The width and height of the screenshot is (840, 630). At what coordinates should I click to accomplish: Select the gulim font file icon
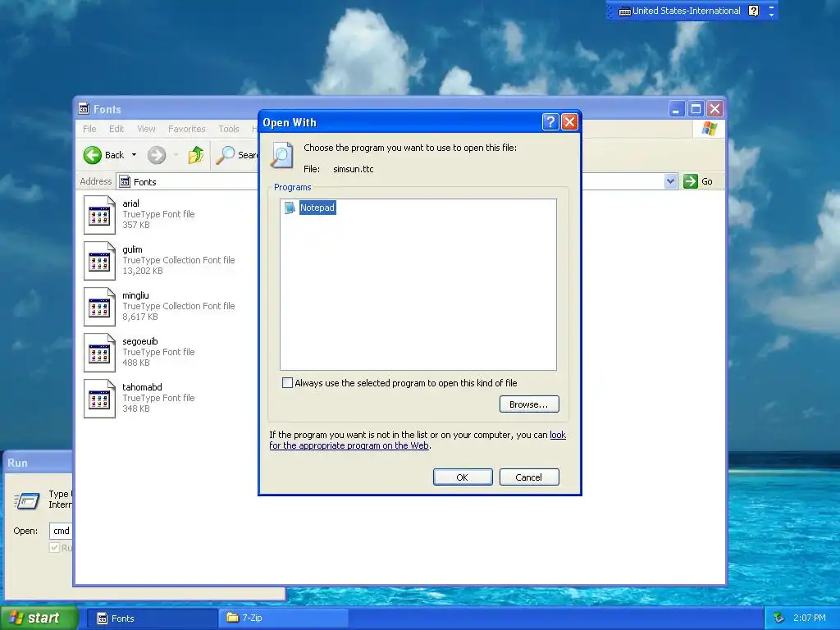[99, 261]
